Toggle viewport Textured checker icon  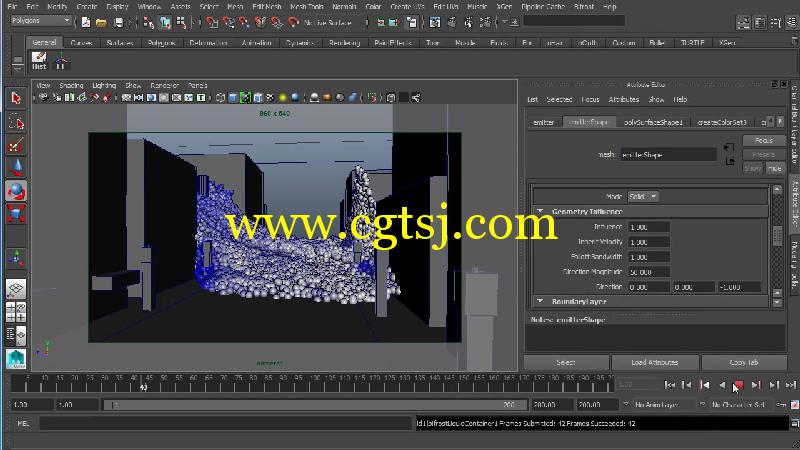[270, 97]
